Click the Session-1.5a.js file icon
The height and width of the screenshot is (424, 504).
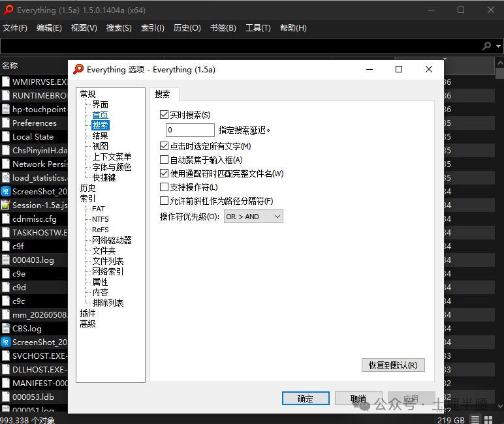6,205
